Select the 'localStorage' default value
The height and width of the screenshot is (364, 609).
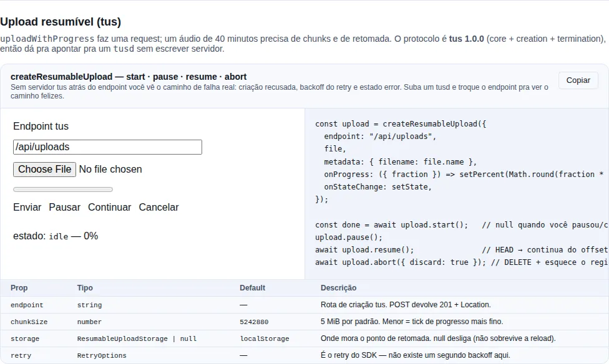[x=265, y=339]
